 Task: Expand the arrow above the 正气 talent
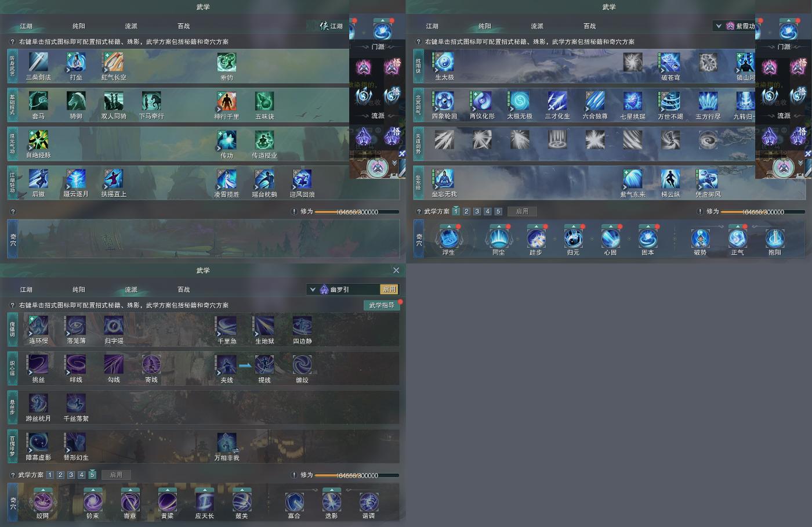[x=737, y=226]
